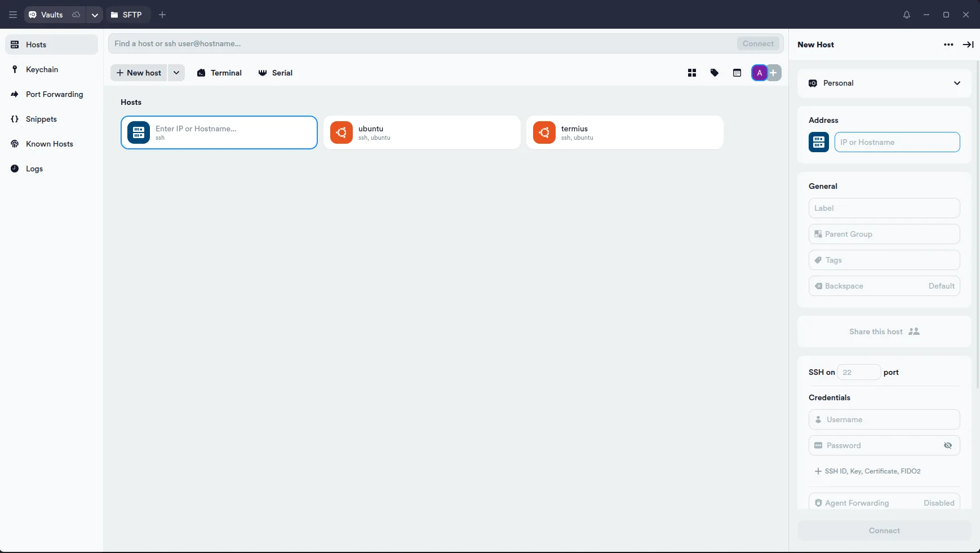This screenshot has height=553, width=980.
Task: Click the cloud sync icon in Vaults tab
Action: (76, 15)
